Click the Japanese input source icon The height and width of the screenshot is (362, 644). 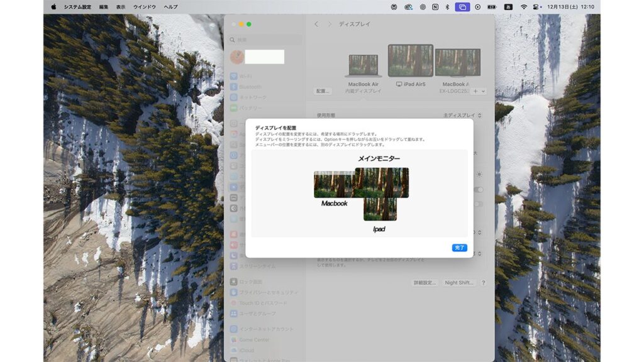tap(508, 7)
